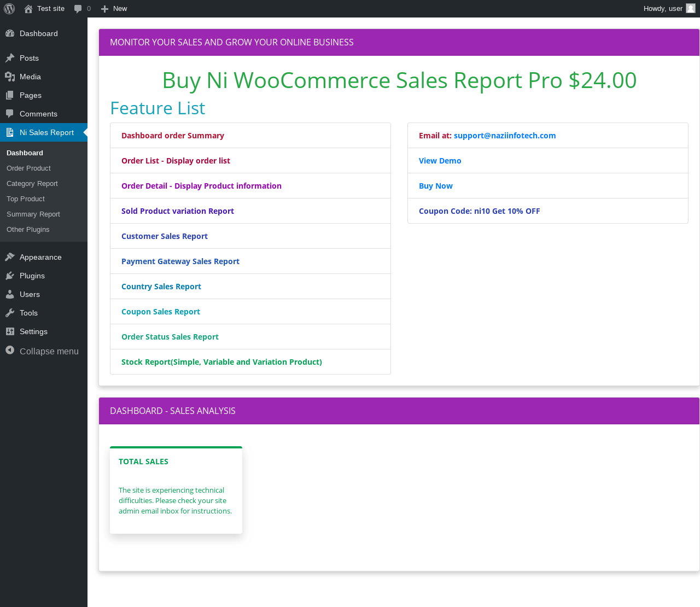Select the Ni Sales Report menu
The height and width of the screenshot is (607, 700).
pos(44,132)
